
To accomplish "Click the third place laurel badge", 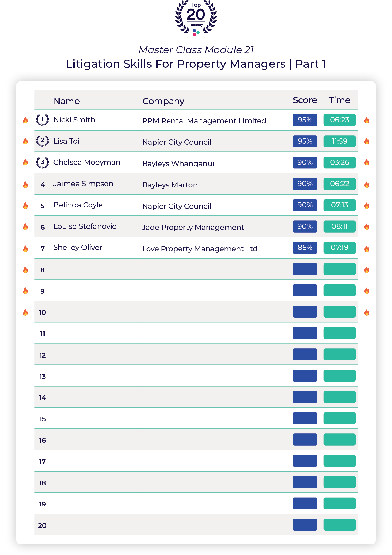I will click(x=42, y=162).
